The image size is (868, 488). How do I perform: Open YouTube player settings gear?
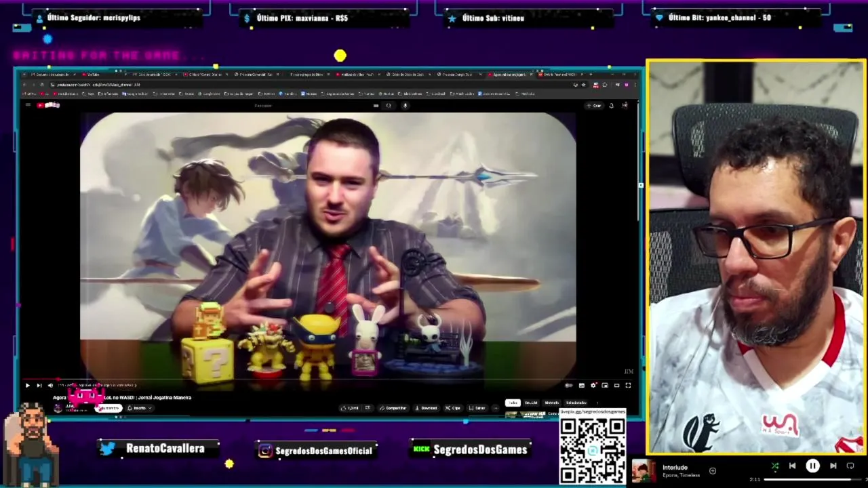(x=593, y=385)
